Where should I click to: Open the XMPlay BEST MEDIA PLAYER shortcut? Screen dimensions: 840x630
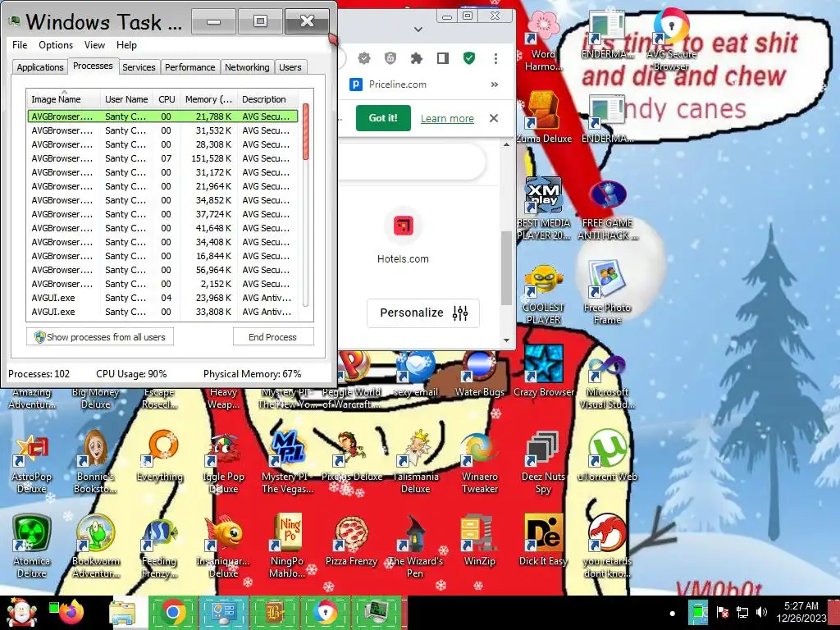pos(543,208)
